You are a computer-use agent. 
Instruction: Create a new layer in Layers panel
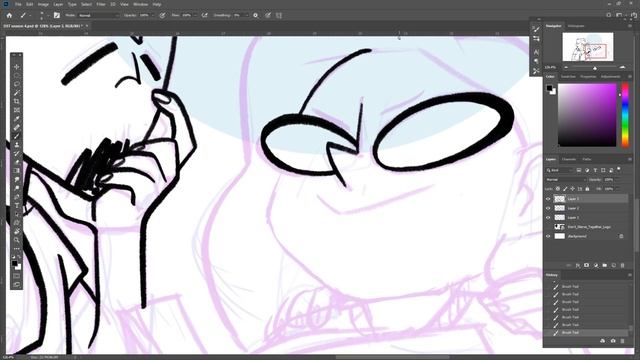613,265
